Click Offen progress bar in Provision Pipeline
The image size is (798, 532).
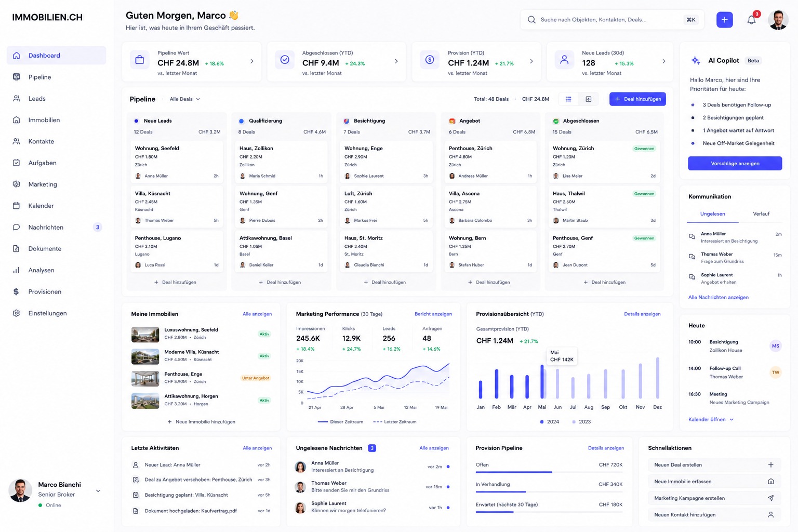coord(549,472)
